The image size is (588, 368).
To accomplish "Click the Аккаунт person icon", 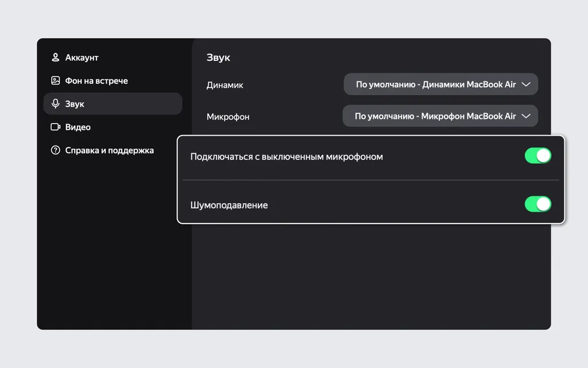I will point(56,57).
